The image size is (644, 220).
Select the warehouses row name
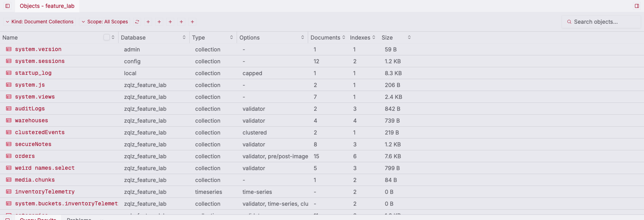(32, 121)
